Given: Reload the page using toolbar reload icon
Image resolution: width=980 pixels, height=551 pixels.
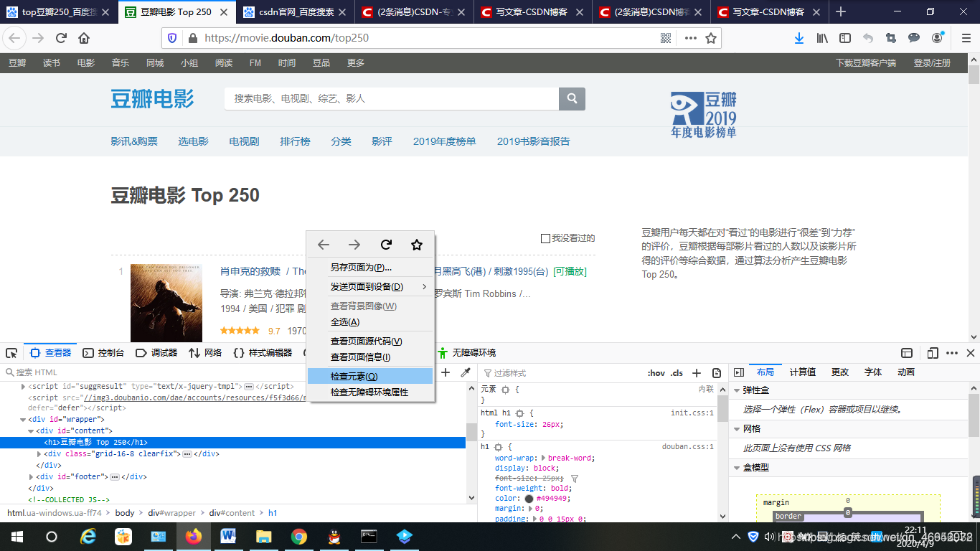Looking at the screenshot, I should [62, 38].
